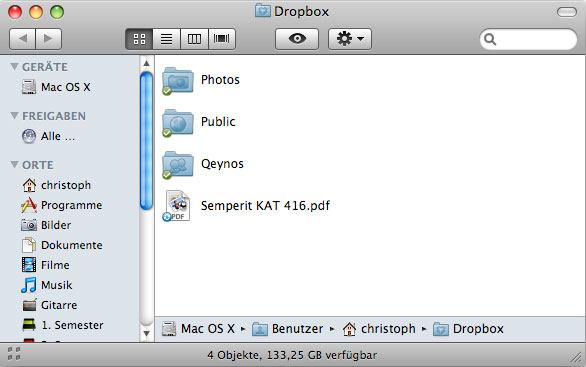586x367 pixels.
Task: Open Programme in sidebar
Action: 62,205
